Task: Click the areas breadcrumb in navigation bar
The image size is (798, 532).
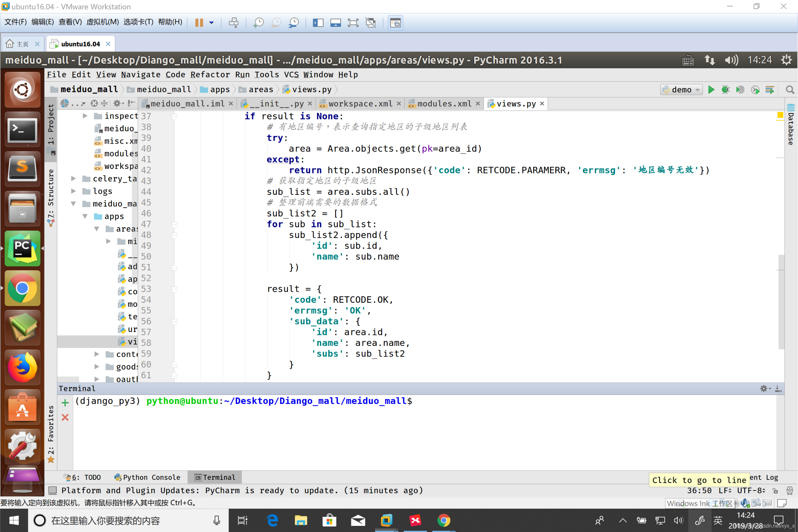Action: click(256, 89)
